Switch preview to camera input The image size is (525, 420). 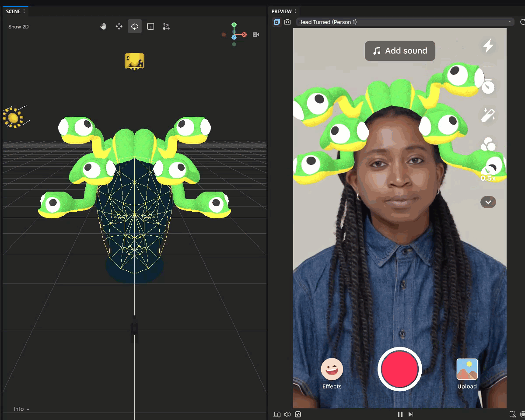pyautogui.click(x=287, y=22)
